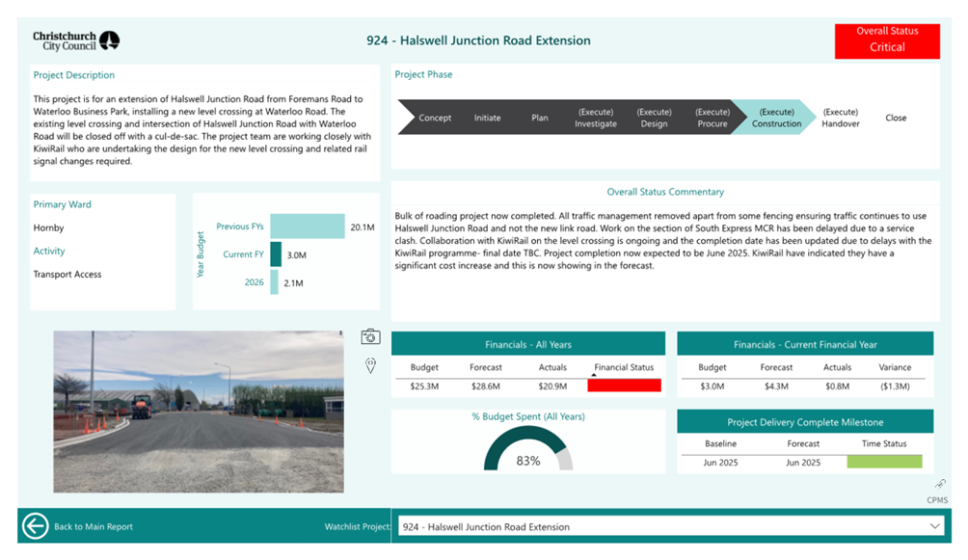Click the Financial Status sort arrow
Screen dimensions: 968x560
coord(593,375)
